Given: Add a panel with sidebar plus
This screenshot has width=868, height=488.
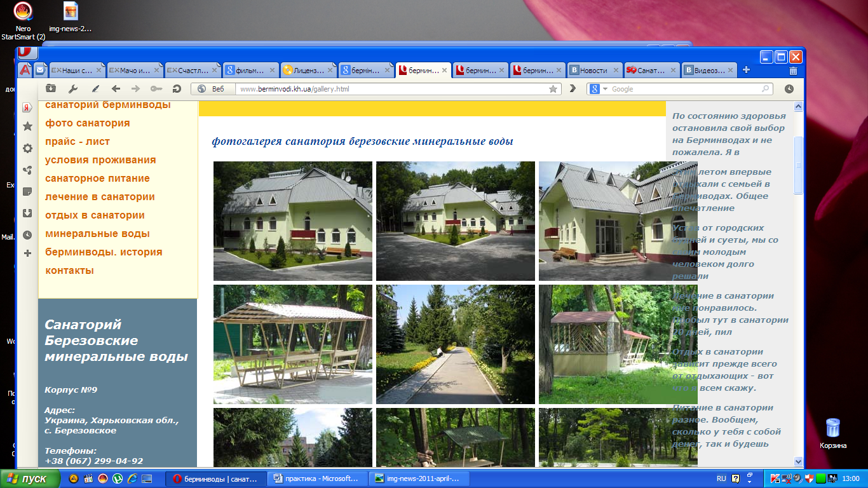Looking at the screenshot, I should pyautogui.click(x=27, y=254).
